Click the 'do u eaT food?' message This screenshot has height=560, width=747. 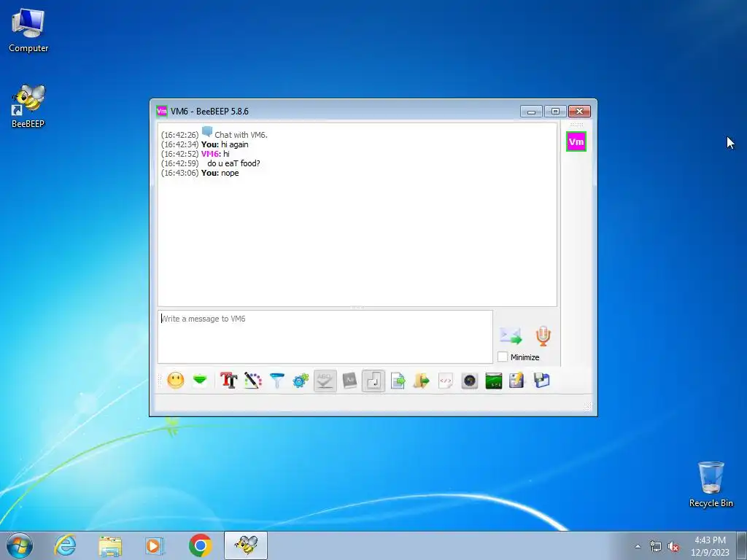pyautogui.click(x=234, y=163)
